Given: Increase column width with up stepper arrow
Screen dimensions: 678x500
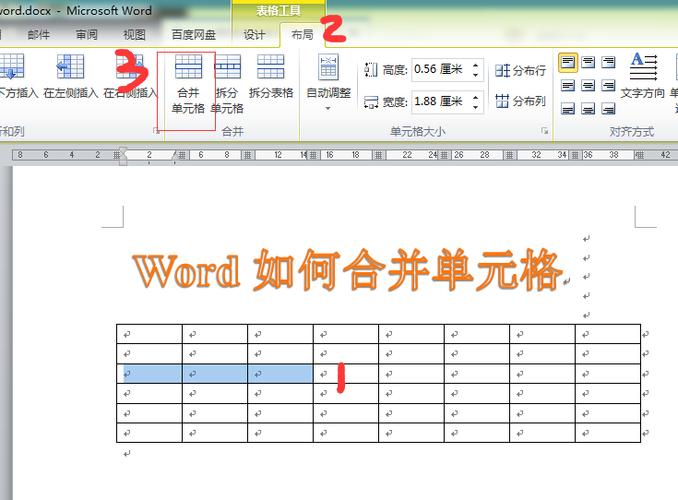Looking at the screenshot, I should coord(476,97).
